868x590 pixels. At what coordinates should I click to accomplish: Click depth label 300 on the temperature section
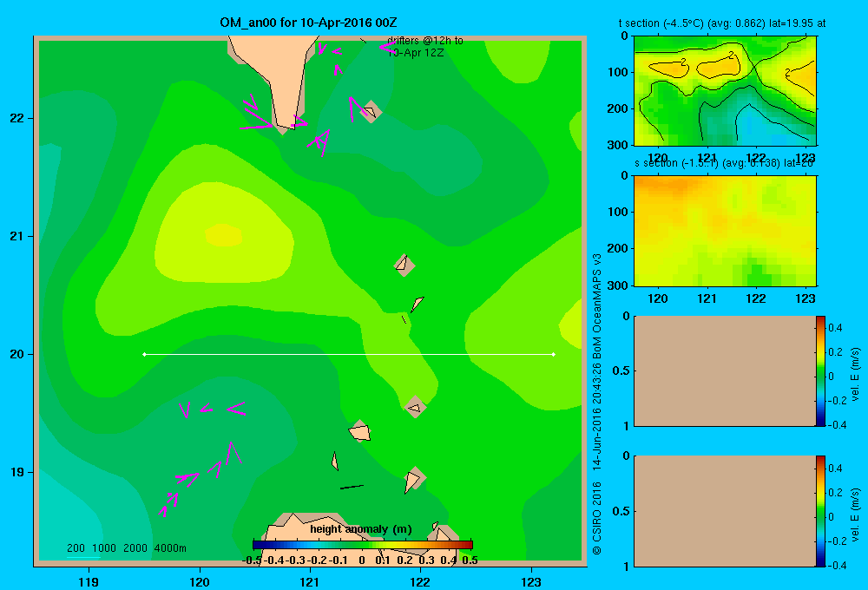(x=618, y=145)
